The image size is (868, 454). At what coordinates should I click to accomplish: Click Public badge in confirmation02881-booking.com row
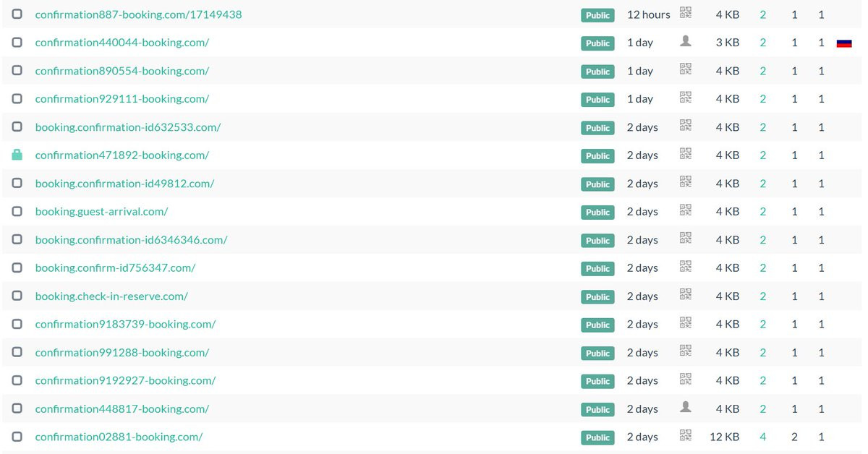pos(597,438)
